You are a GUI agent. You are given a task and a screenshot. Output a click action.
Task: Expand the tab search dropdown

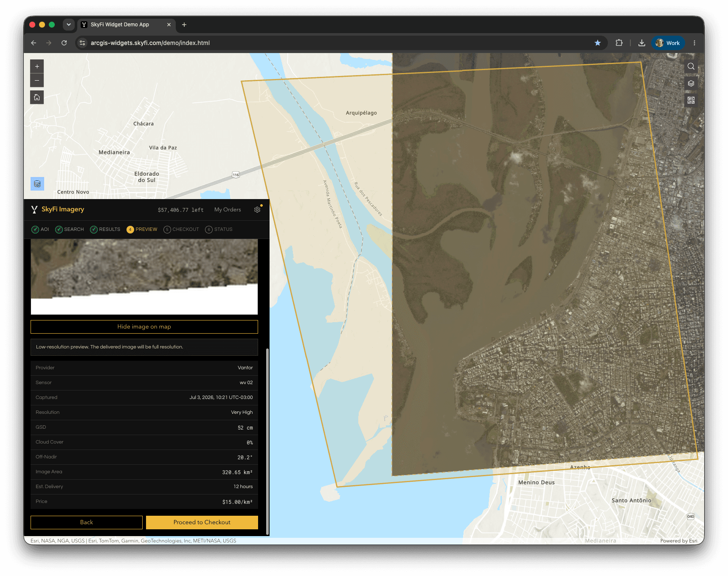69,25
